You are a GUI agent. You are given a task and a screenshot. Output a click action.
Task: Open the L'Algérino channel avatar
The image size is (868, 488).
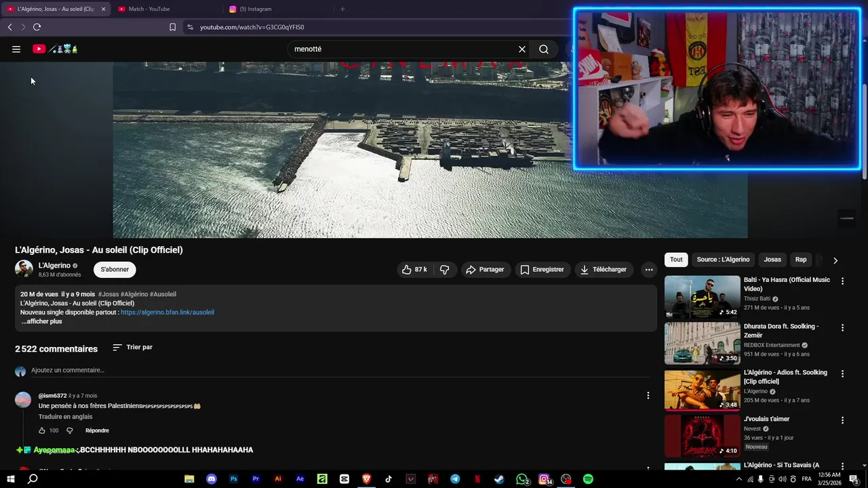pos(24,268)
